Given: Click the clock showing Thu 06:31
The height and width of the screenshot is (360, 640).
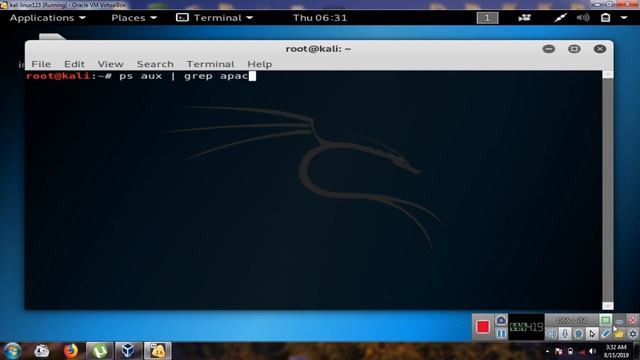Looking at the screenshot, I should [x=320, y=18].
